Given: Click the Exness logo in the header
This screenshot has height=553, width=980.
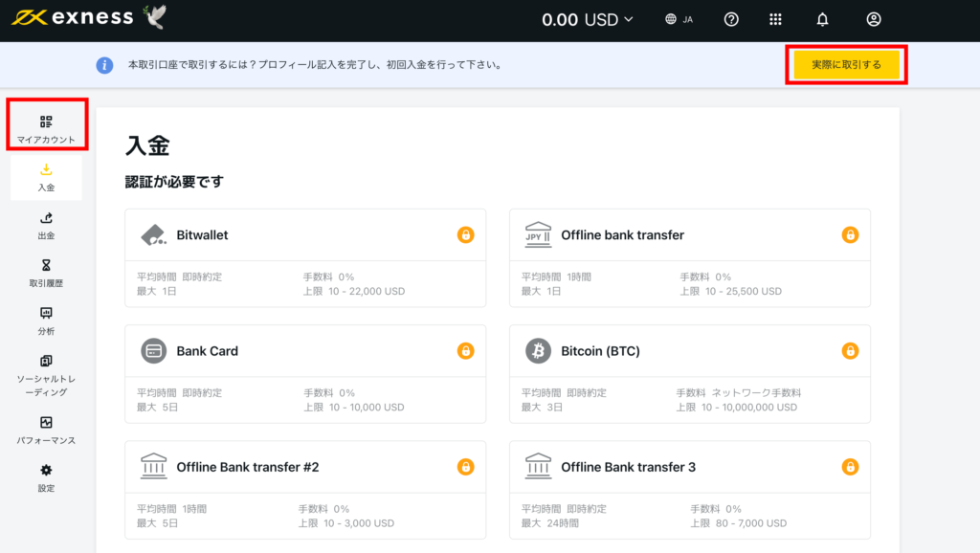Looking at the screenshot, I should pyautogui.click(x=73, y=17).
